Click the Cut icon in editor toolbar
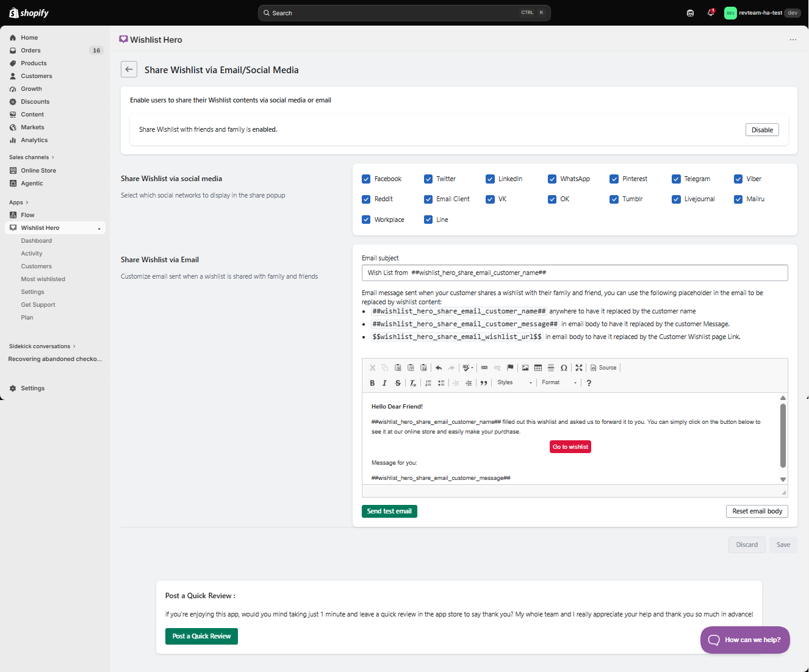 372,368
